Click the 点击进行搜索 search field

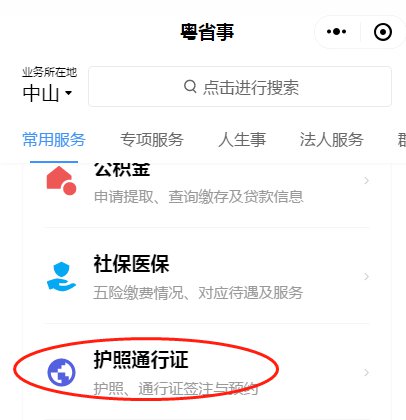point(240,87)
